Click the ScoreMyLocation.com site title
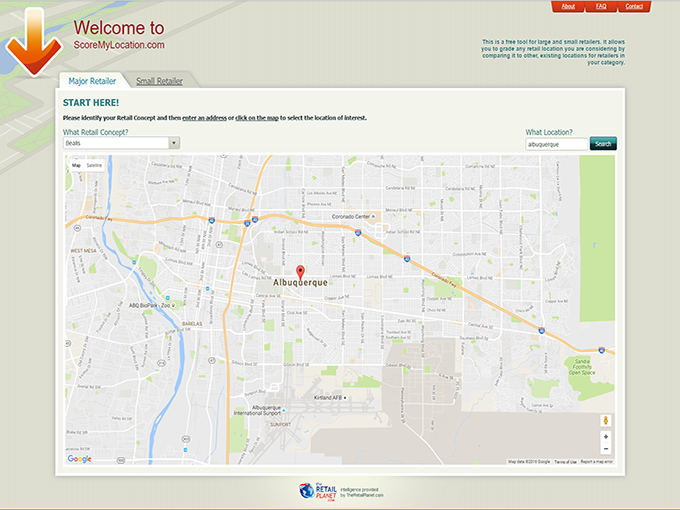The width and height of the screenshot is (680, 510). pyautogui.click(x=119, y=45)
